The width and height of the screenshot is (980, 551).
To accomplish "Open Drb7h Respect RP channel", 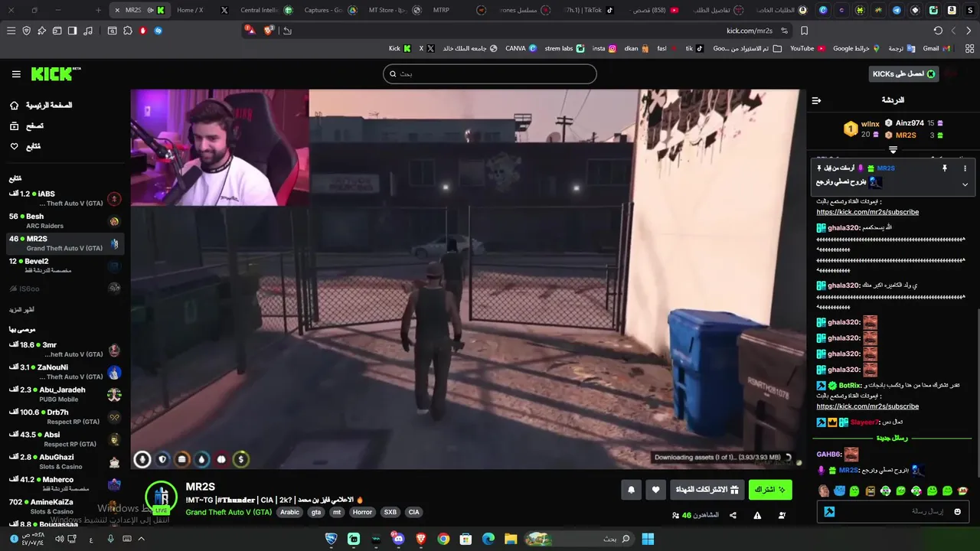I will pyautogui.click(x=64, y=417).
